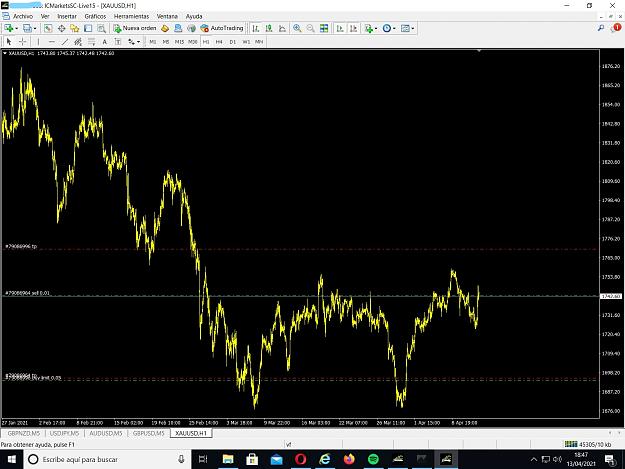Open the Herramientas menu
625x469 pixels.
click(x=131, y=16)
